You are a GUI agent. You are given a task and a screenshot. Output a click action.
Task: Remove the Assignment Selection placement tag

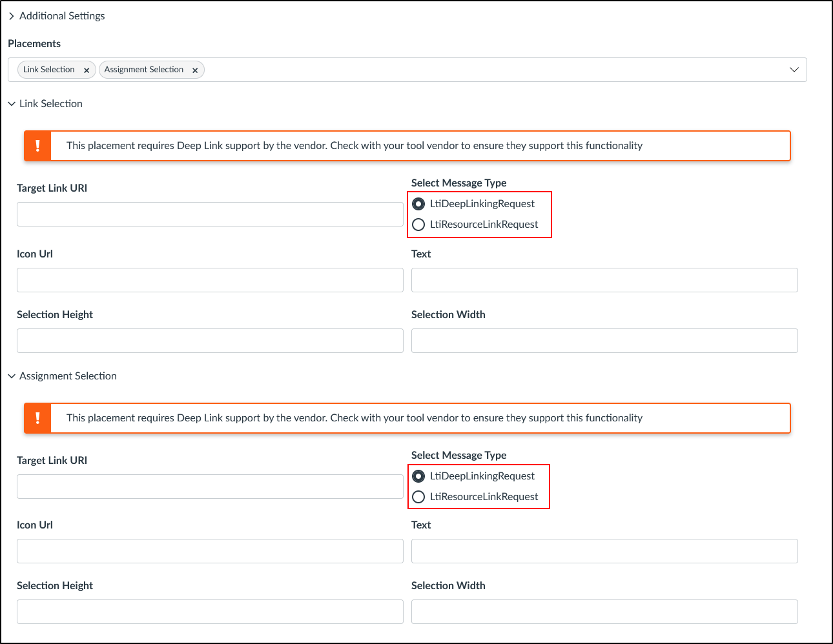[x=195, y=70]
